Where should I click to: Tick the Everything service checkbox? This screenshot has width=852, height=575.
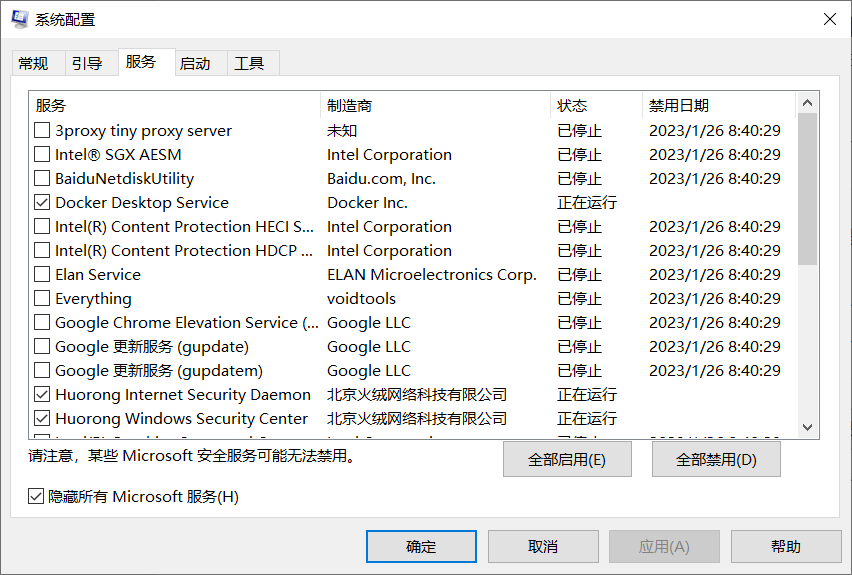pos(42,298)
